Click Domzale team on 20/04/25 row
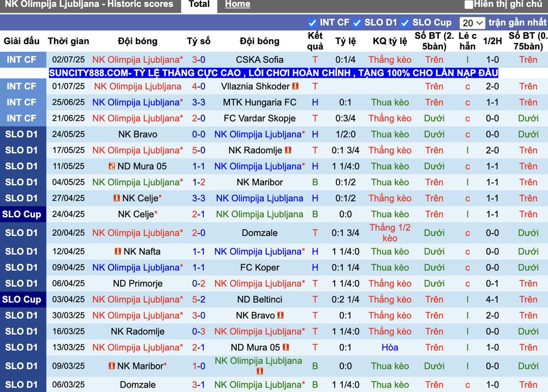 (x=260, y=233)
